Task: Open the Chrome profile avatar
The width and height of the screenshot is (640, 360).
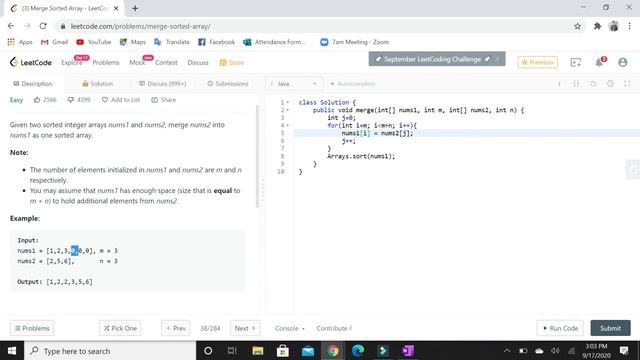Action: click(x=613, y=26)
